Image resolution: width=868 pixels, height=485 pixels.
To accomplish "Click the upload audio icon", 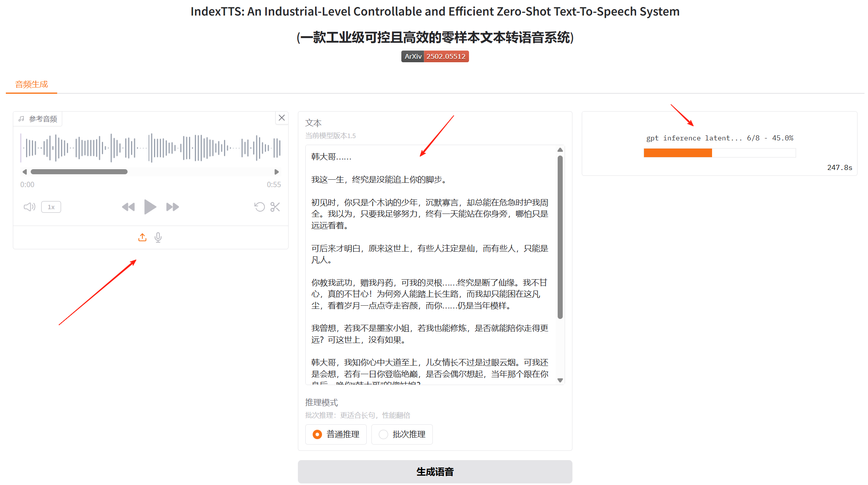I will (142, 237).
